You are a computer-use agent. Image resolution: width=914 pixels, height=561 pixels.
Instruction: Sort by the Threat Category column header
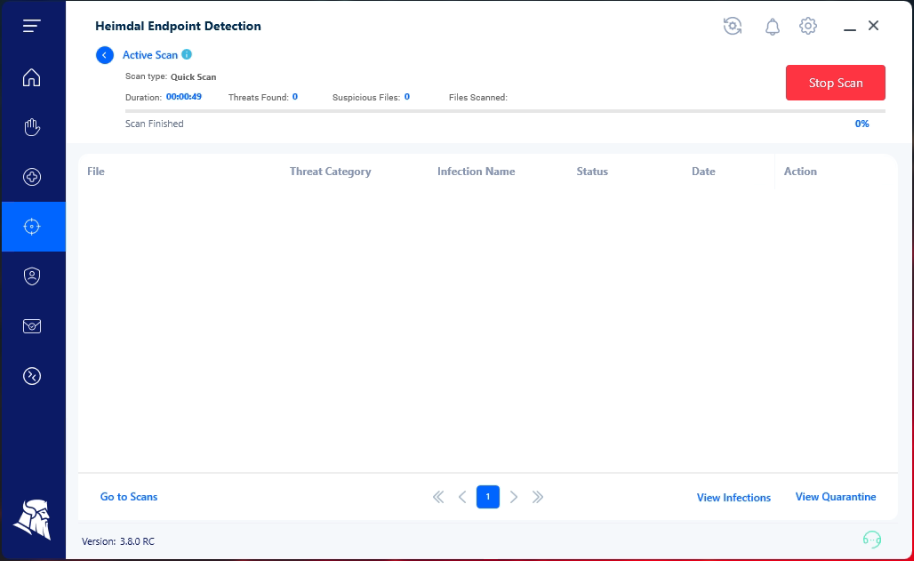coord(330,171)
